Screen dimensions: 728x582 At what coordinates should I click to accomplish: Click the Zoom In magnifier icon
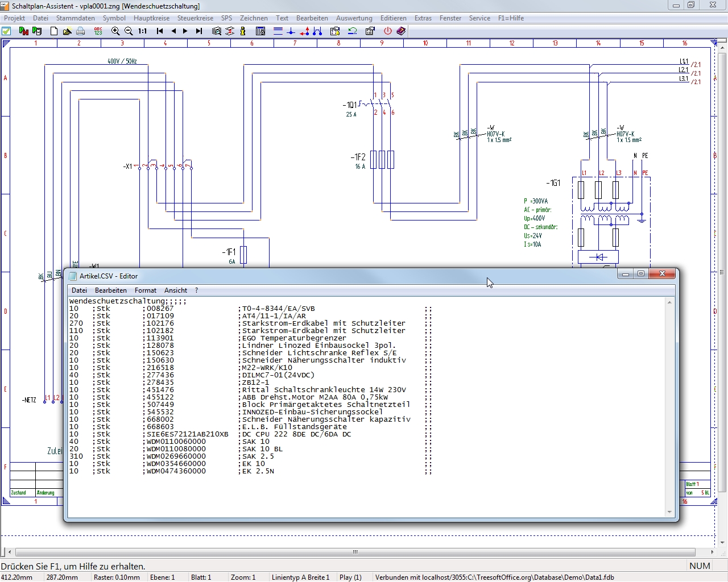click(115, 31)
